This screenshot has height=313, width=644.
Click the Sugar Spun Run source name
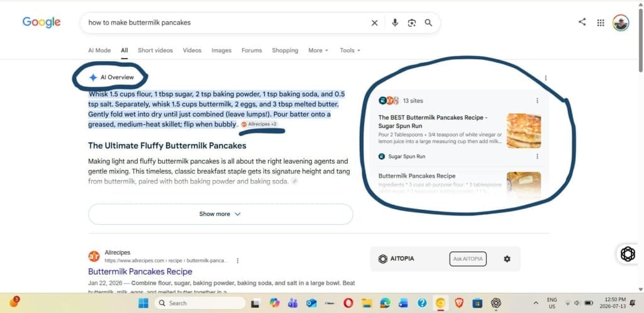pyautogui.click(x=407, y=156)
